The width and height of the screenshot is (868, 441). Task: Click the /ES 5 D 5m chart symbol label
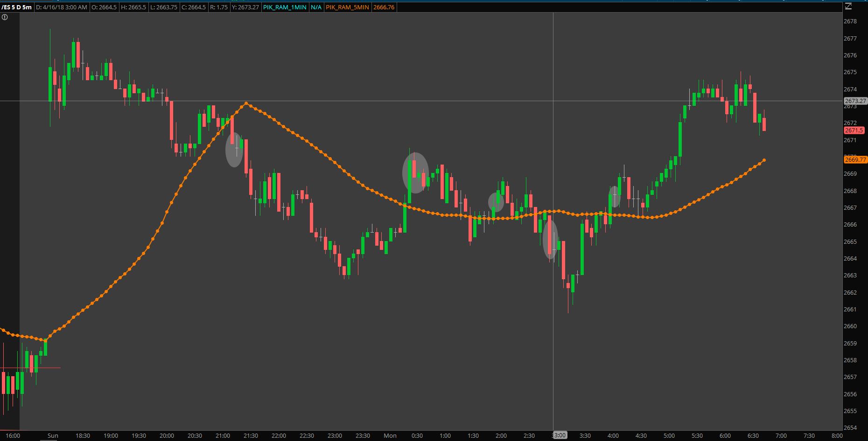click(17, 7)
